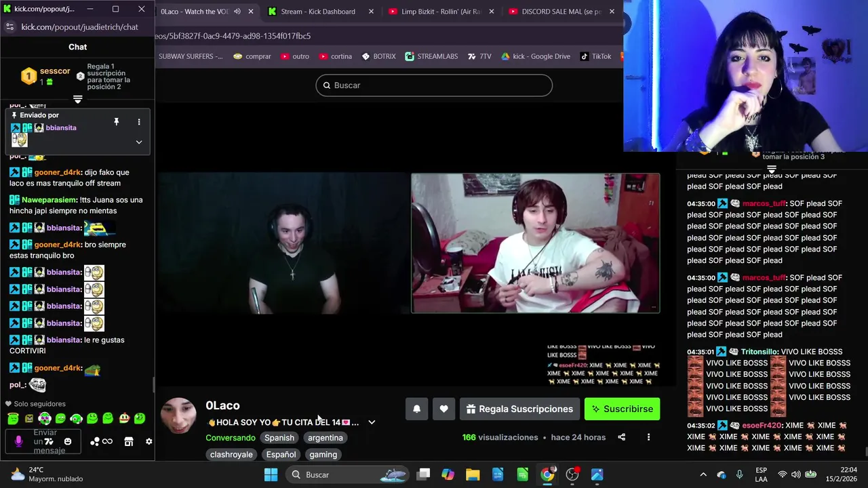Viewport: 868px width, 488px height.
Task: Click Tritonsillo username in VOD chat
Action: (x=759, y=352)
